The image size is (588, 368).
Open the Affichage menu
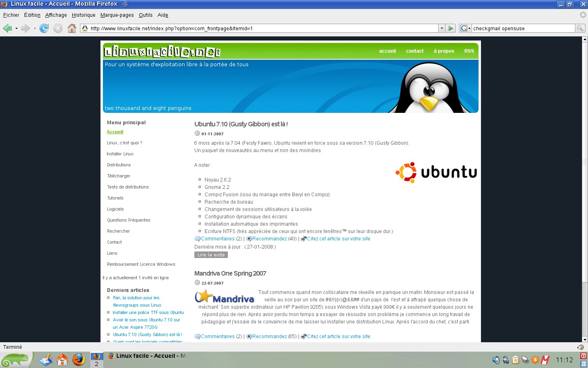(x=56, y=15)
